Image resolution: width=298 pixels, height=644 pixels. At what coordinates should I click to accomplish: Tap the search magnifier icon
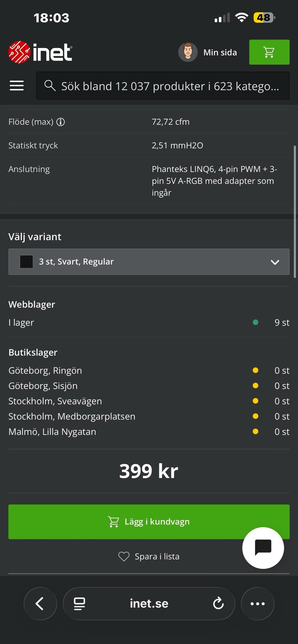coord(50,86)
